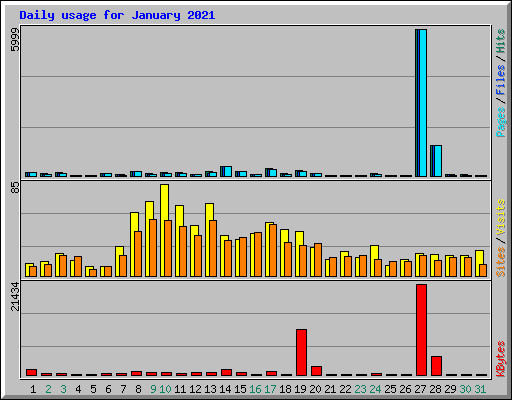The image size is (512, 400).
Task: Click day label 22 on the x-axis
Action: point(345,389)
